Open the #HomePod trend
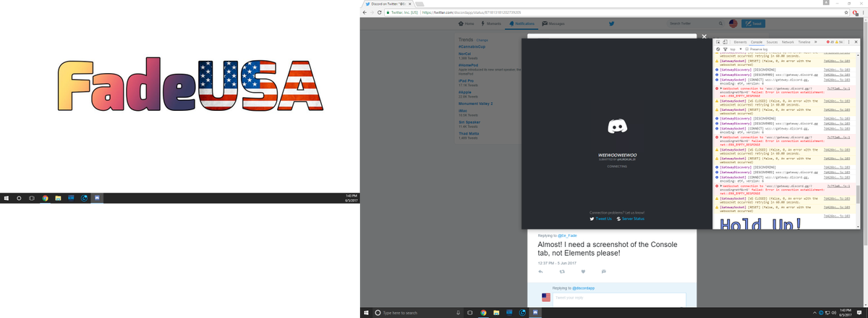Image resolution: width=868 pixels, height=318 pixels. point(469,65)
